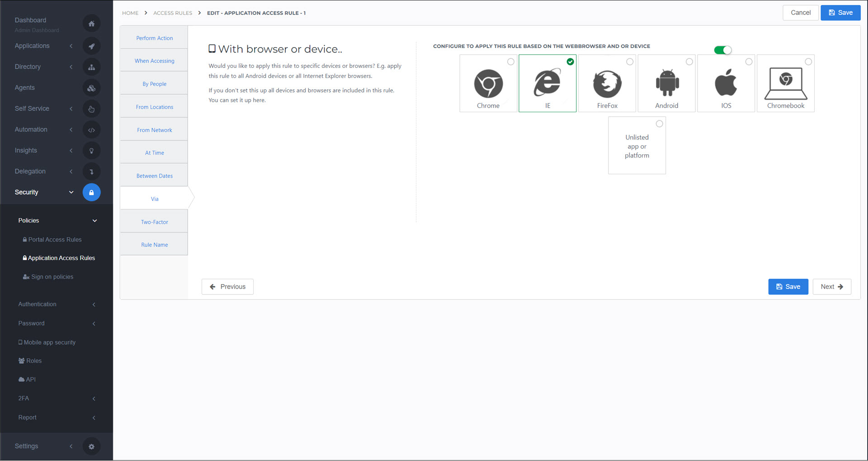The image size is (868, 461).
Task: Go to HOME breadcrumb link
Action: (x=130, y=13)
